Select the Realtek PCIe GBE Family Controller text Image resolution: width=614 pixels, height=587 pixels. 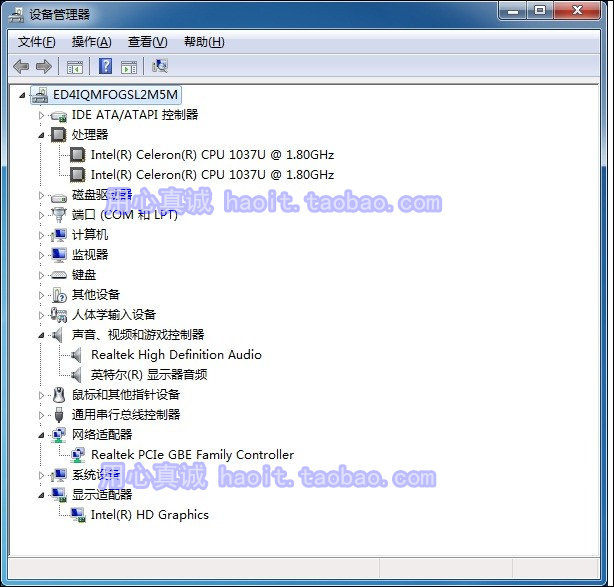pyautogui.click(x=192, y=455)
